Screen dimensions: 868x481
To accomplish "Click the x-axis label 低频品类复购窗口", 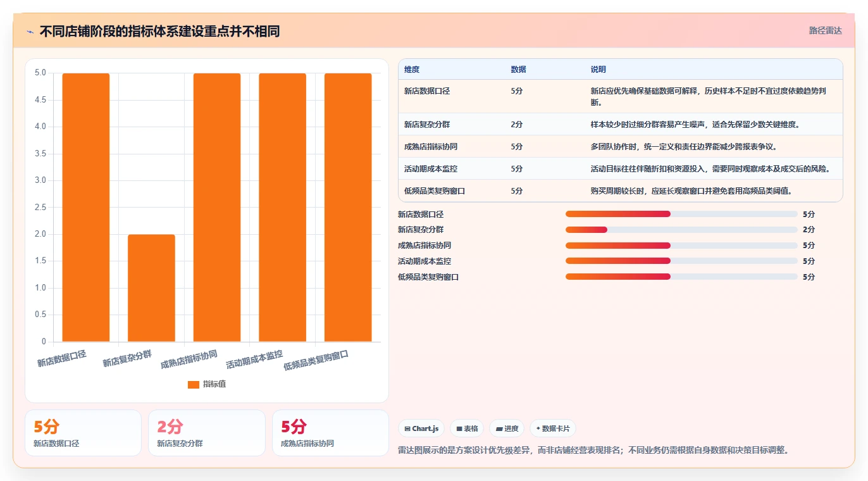I will tap(316, 360).
